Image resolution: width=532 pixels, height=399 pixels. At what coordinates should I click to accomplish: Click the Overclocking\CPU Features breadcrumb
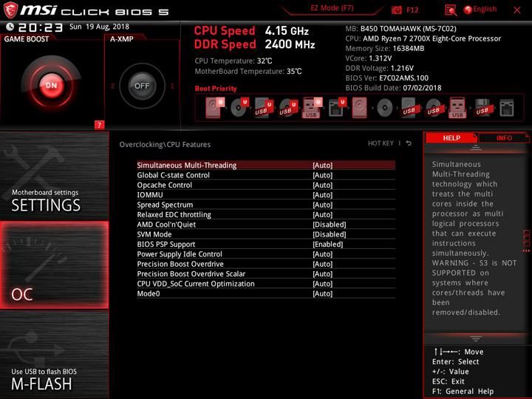click(x=165, y=145)
